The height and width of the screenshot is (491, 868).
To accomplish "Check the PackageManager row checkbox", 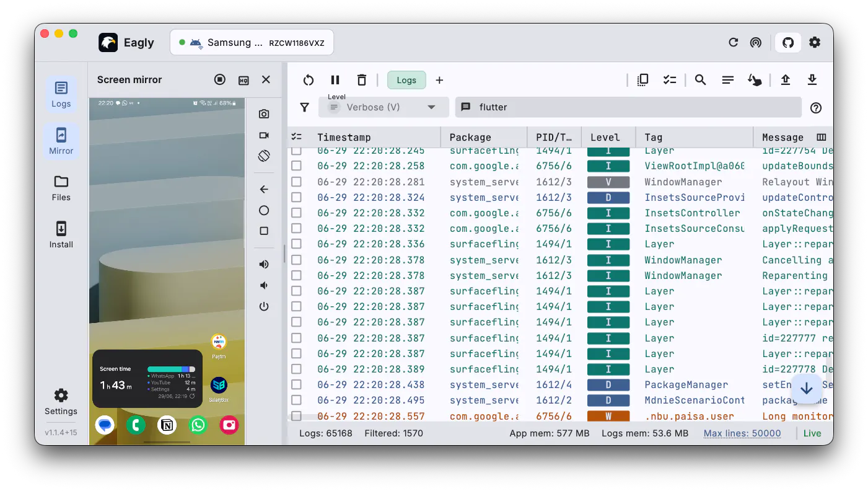I will click(296, 384).
